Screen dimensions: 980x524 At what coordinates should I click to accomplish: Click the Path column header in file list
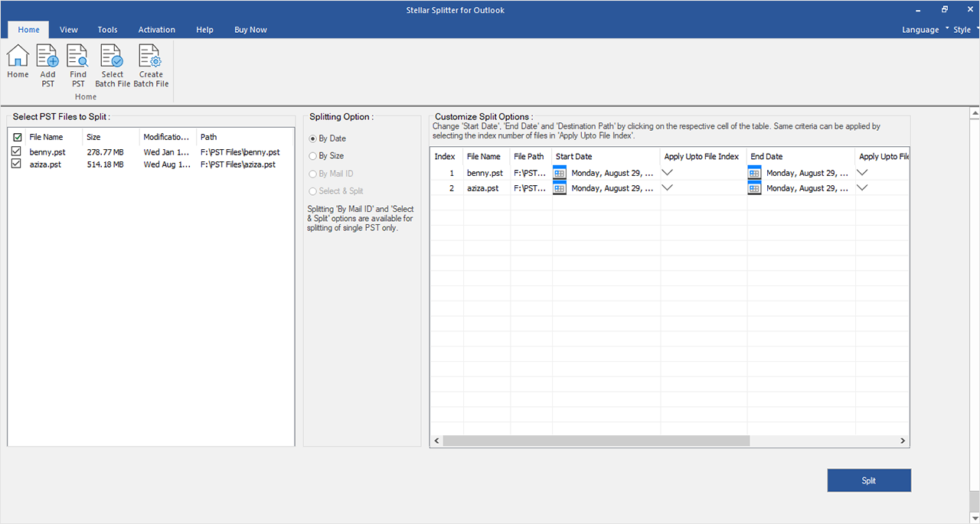(245, 138)
